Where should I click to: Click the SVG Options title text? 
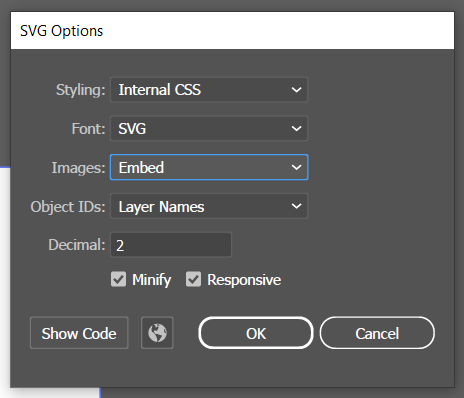[x=62, y=31]
